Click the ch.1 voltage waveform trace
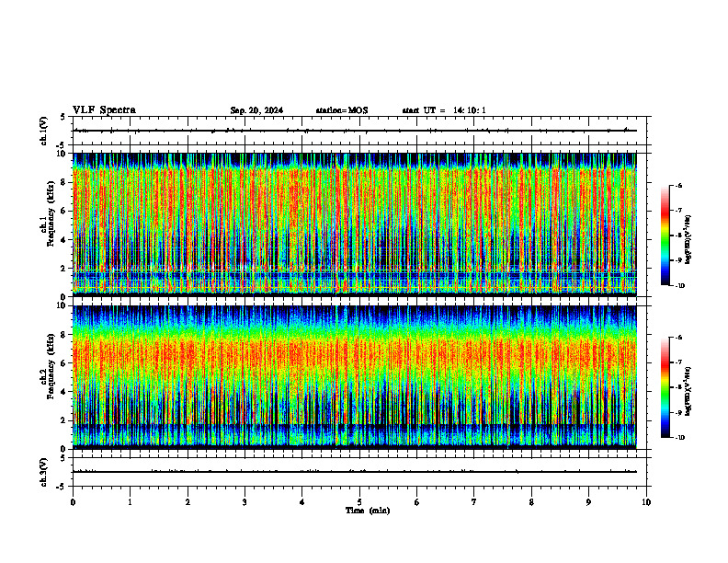This screenshot has width=728, height=563. click(x=355, y=131)
